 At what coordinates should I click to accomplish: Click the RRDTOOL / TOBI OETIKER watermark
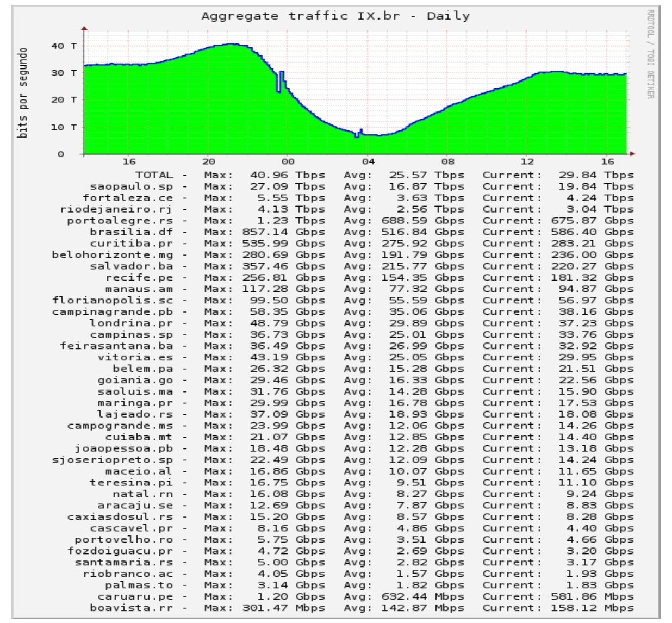[x=650, y=54]
